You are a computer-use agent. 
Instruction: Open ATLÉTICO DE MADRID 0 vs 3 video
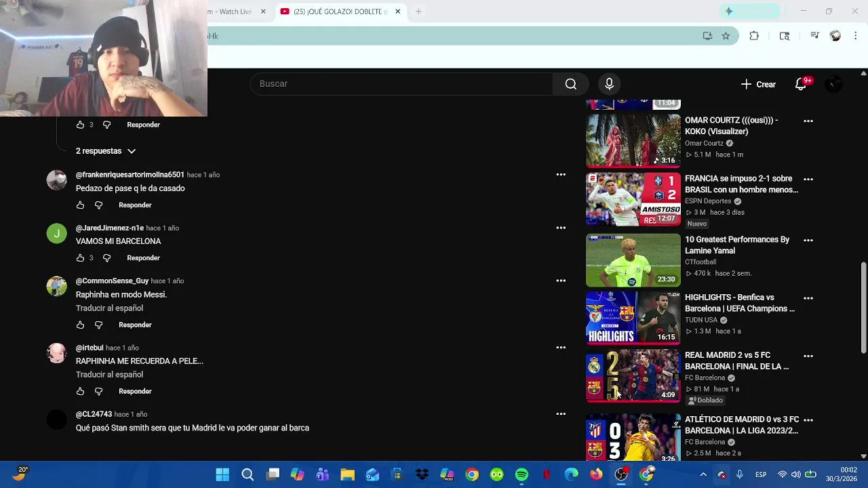[x=742, y=425]
